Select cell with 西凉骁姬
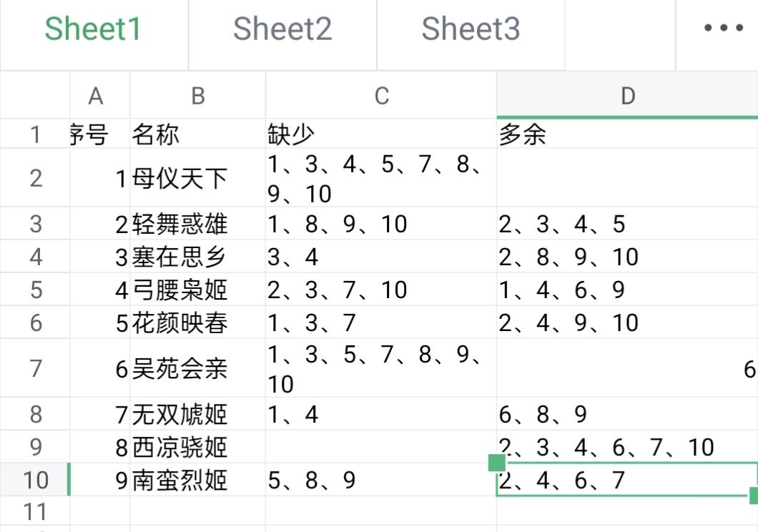 [197, 447]
